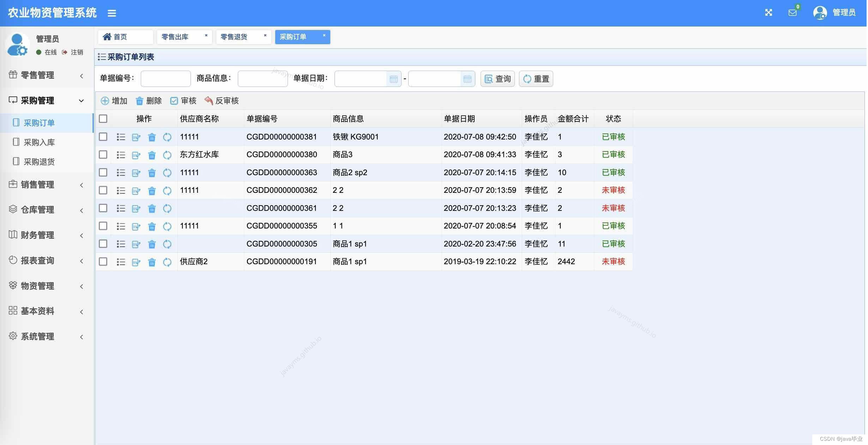868x445 pixels.
Task: Expand the 财务管理 sidebar menu
Action: (x=47, y=235)
